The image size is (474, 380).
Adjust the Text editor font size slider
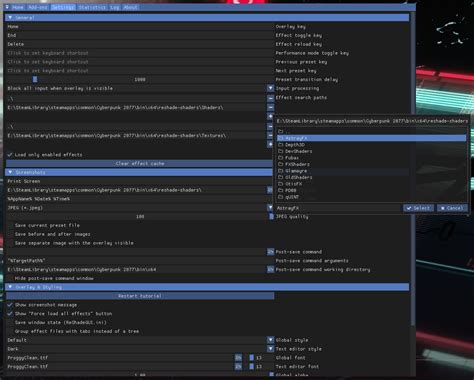(252, 366)
